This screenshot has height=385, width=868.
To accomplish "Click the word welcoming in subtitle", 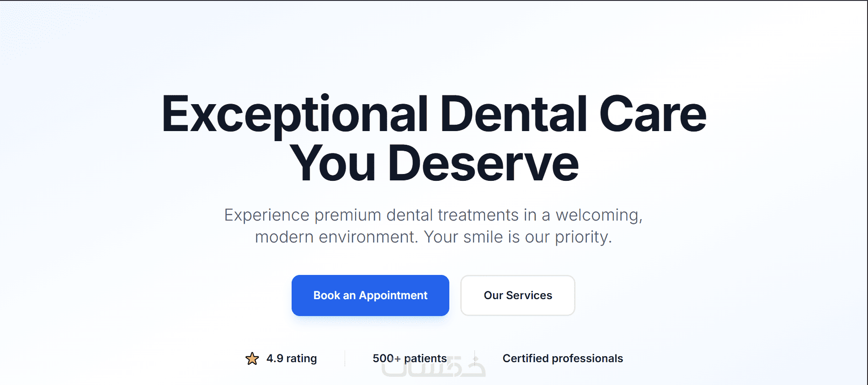I will click(598, 215).
